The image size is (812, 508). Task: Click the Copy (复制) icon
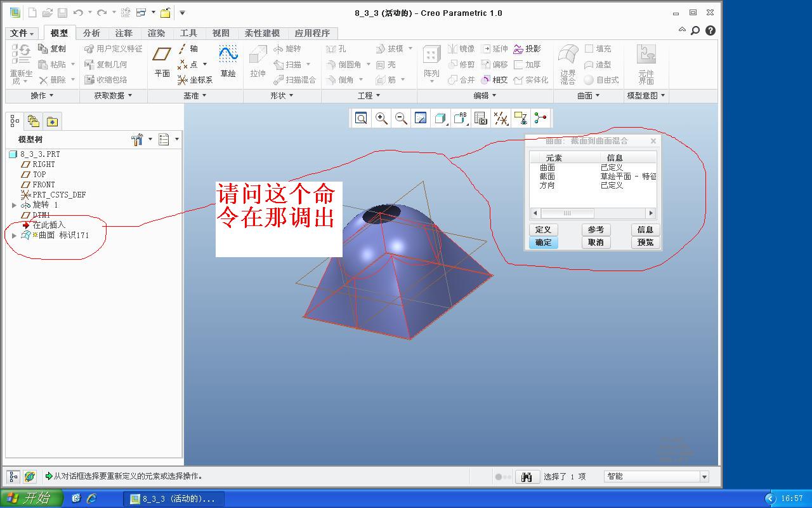coord(52,49)
